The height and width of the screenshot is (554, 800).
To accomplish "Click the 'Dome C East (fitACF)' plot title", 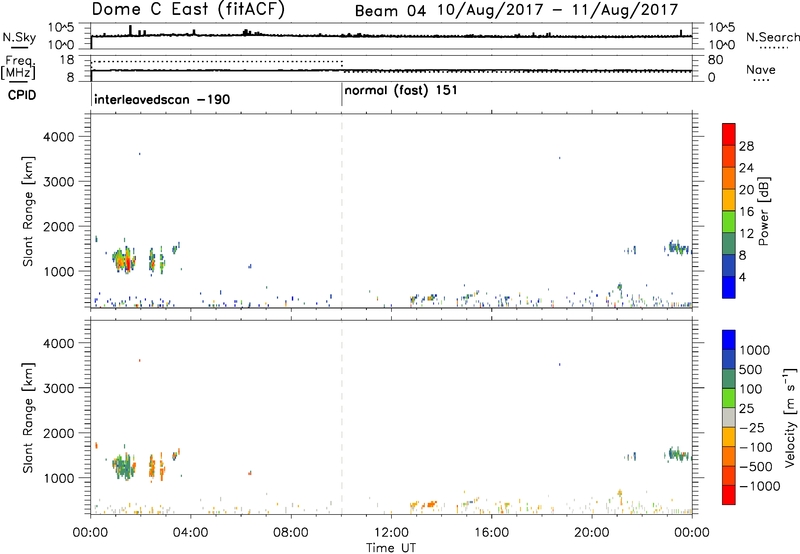I will pos(188,10).
